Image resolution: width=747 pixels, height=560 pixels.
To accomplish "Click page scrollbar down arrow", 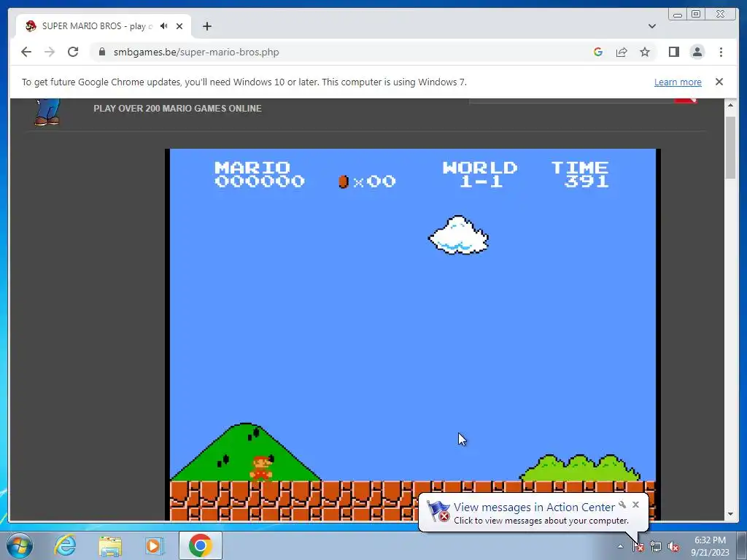I will (x=731, y=514).
